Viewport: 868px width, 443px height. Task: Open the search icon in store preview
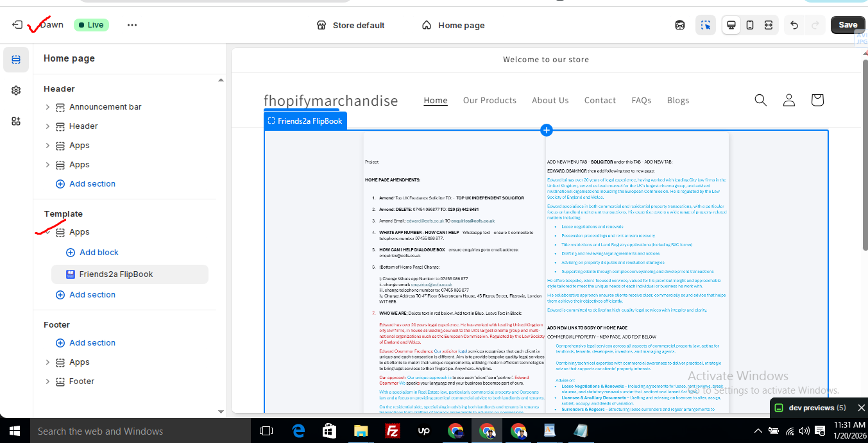760,100
